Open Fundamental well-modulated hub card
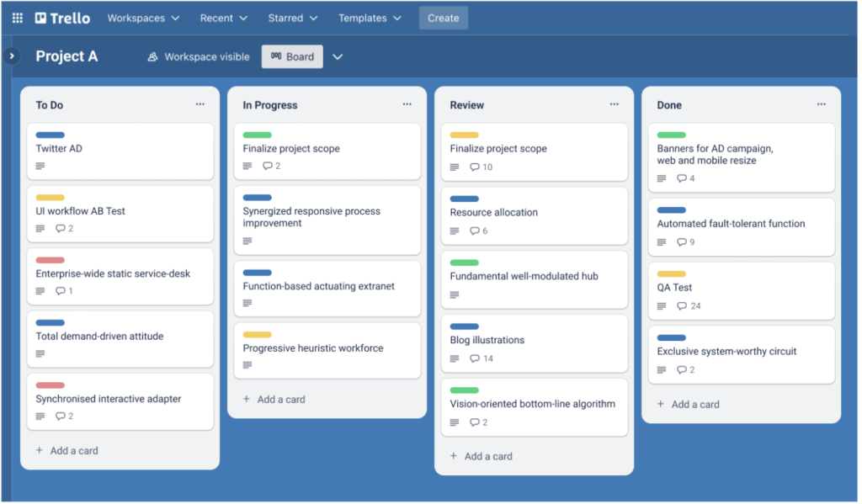The image size is (862, 504). tap(535, 279)
